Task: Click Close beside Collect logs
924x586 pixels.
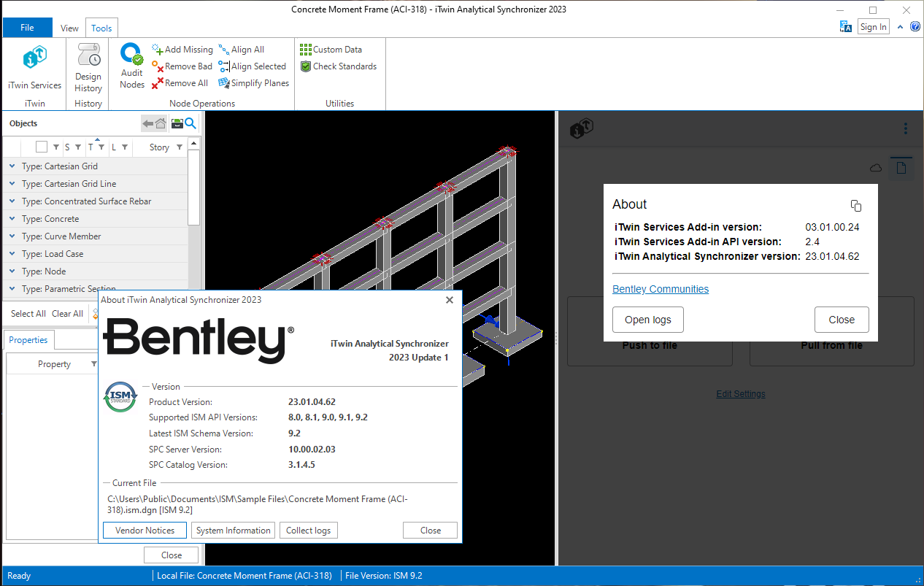Action: 431,531
